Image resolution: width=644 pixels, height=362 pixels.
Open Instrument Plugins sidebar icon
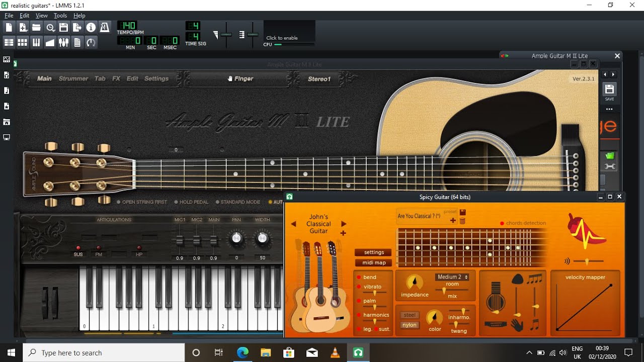tap(7, 59)
